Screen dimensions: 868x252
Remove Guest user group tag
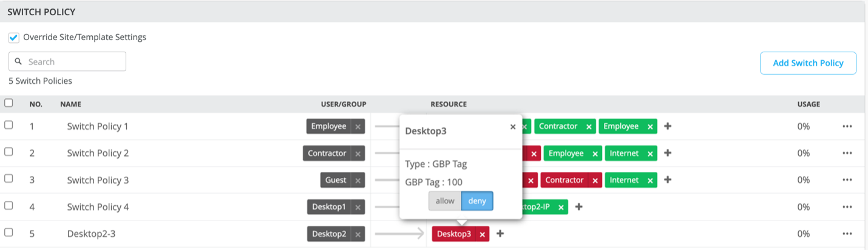coord(358,180)
